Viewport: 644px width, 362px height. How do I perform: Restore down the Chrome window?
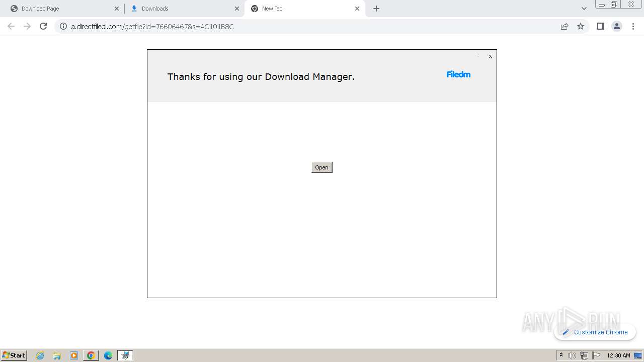click(614, 5)
